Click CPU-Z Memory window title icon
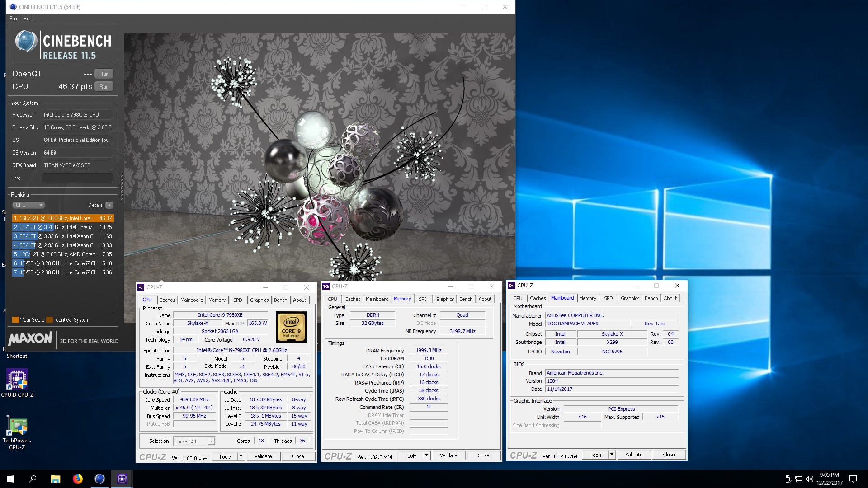 326,286
